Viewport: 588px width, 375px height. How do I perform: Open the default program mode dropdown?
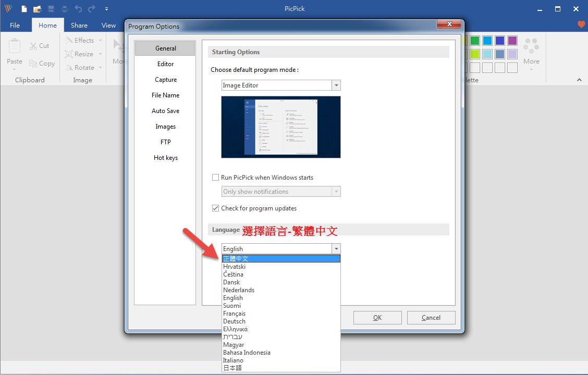pos(336,85)
